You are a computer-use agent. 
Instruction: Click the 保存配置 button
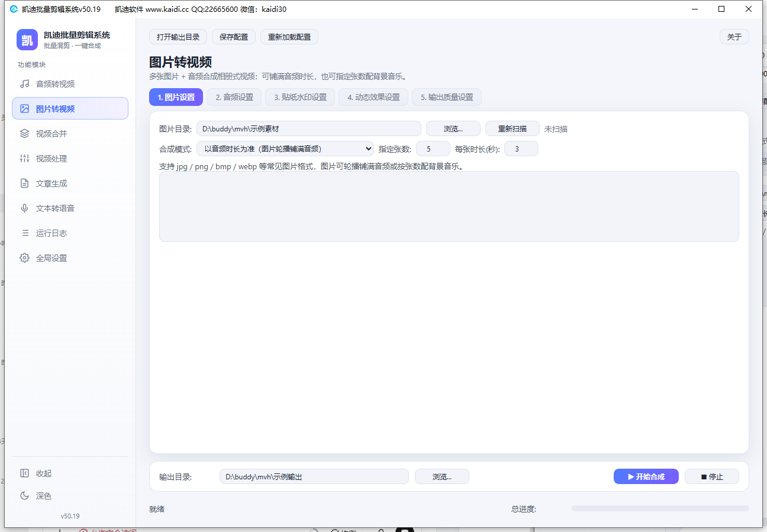coord(234,37)
